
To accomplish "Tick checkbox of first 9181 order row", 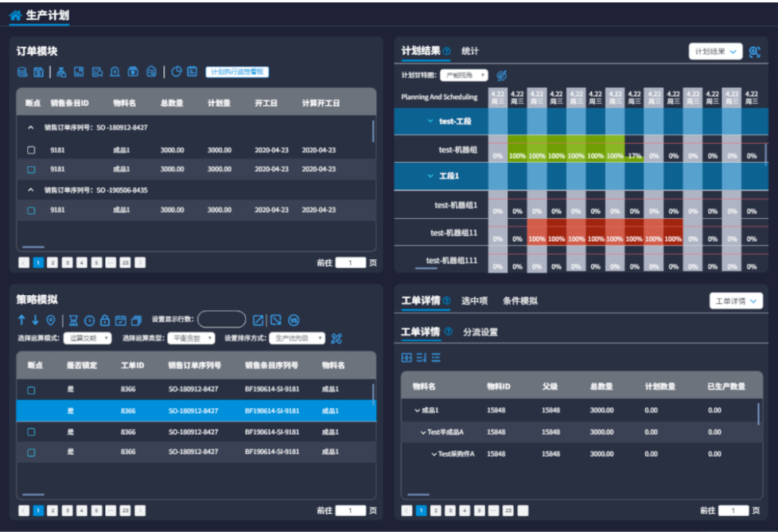I will point(31,150).
